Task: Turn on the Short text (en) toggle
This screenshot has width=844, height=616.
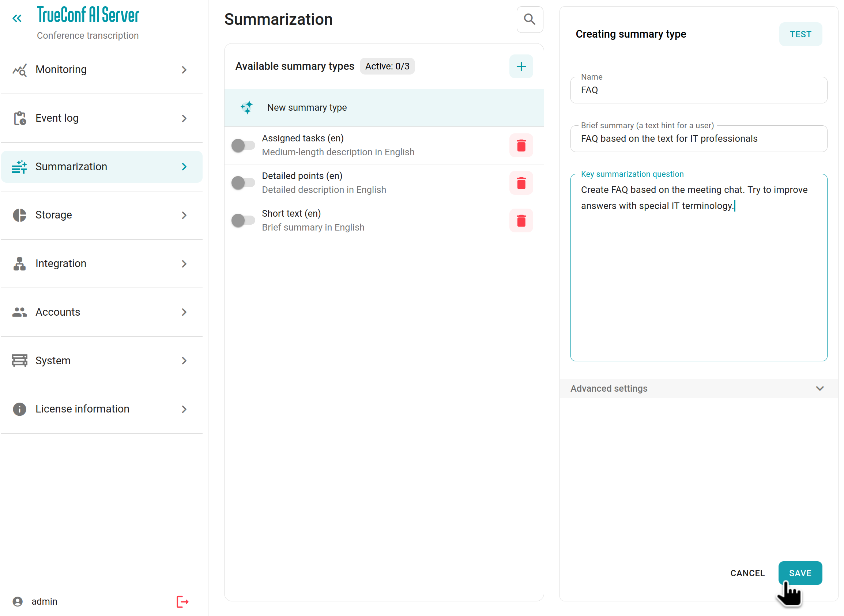Action: tap(243, 221)
